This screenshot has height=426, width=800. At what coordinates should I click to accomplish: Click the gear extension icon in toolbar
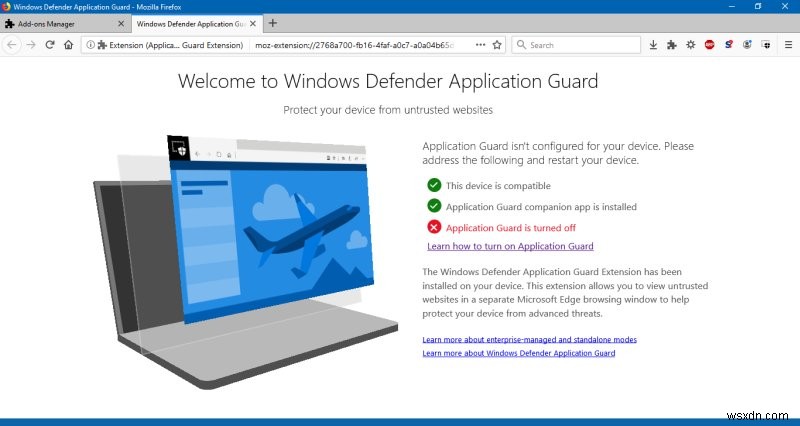pos(690,45)
